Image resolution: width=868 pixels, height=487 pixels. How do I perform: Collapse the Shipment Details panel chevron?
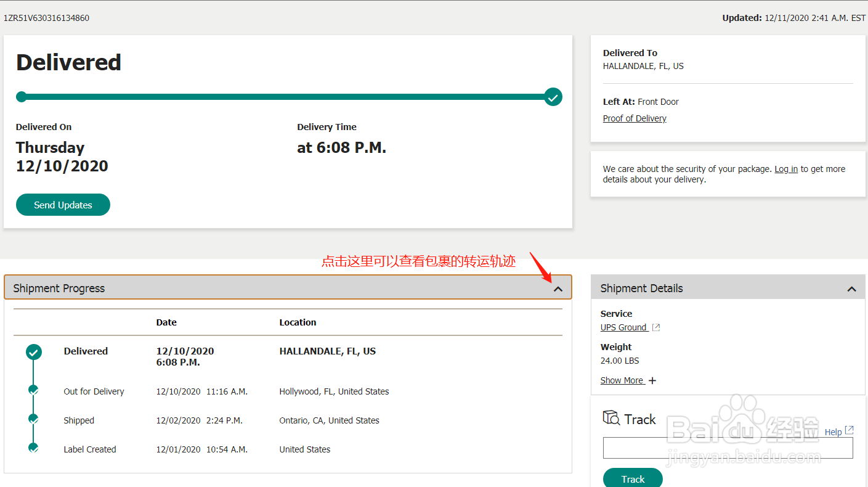pos(851,289)
